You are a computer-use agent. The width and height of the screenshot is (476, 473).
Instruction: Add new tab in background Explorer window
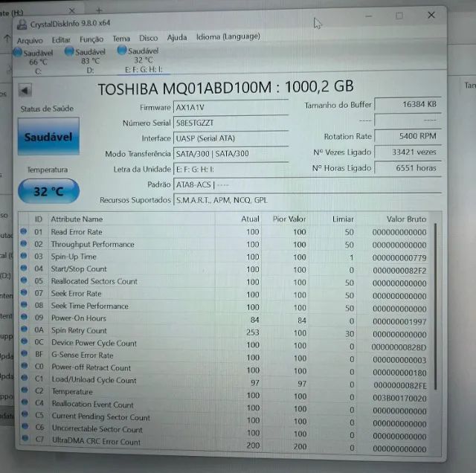point(99,10)
